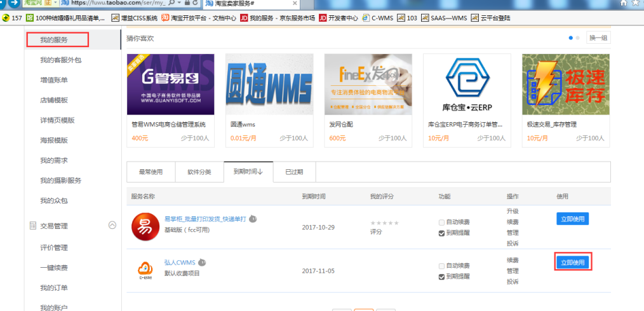The width and height of the screenshot is (644, 311).
Task: Click the 弘人CWMS orange cloud logo
Action: [145, 270]
